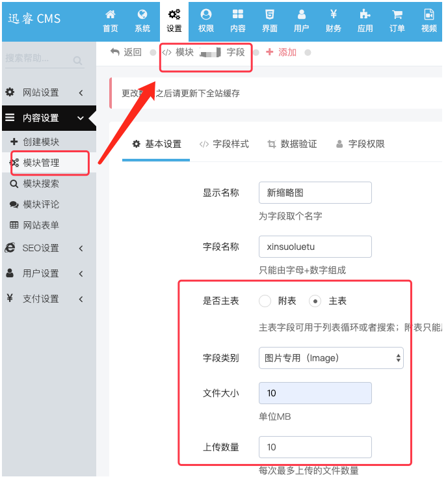Viewport: 448px width, 479px height.
Task: Switch to the 字段权限 tab
Action: (x=360, y=144)
